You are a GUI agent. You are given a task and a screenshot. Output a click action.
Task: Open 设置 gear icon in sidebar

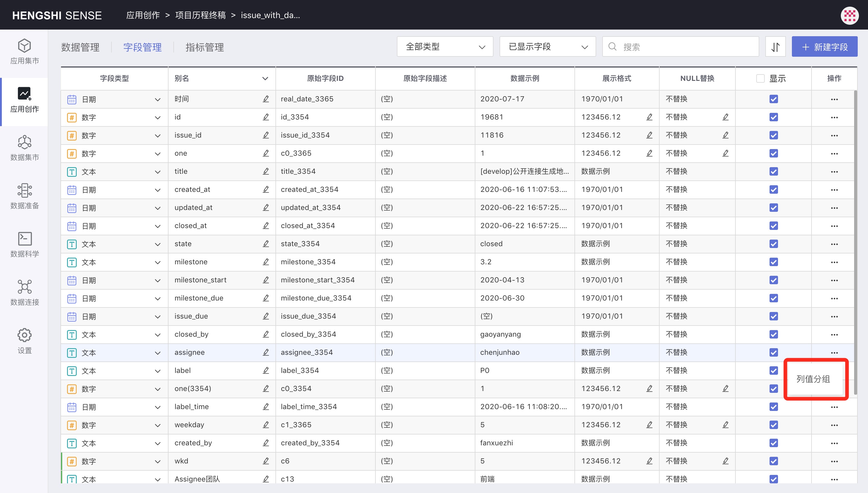coord(24,335)
